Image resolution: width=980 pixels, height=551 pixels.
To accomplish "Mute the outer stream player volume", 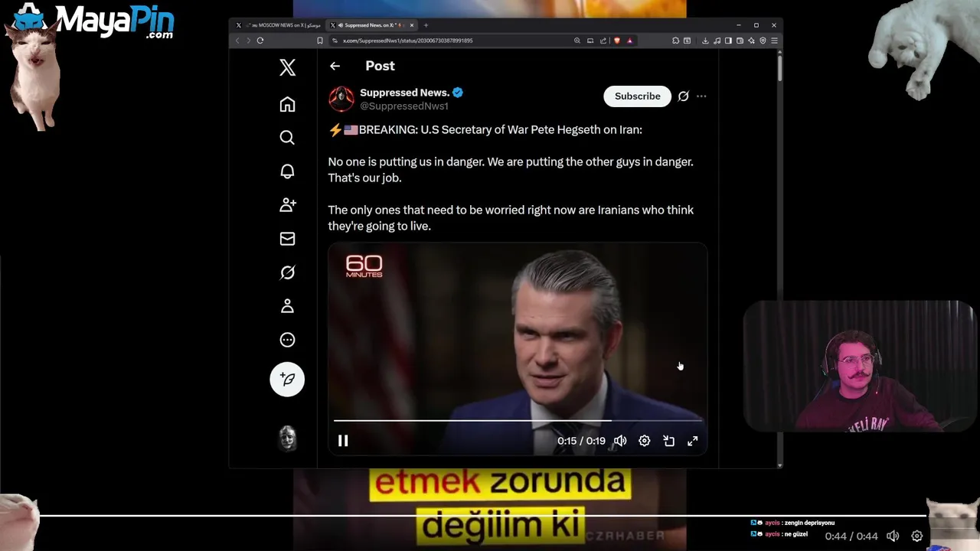I will pyautogui.click(x=893, y=536).
